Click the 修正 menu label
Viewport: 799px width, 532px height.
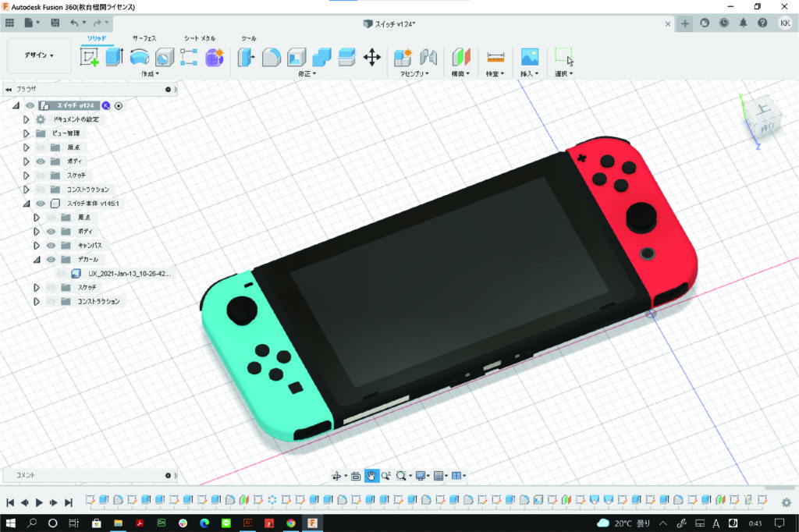[307, 74]
